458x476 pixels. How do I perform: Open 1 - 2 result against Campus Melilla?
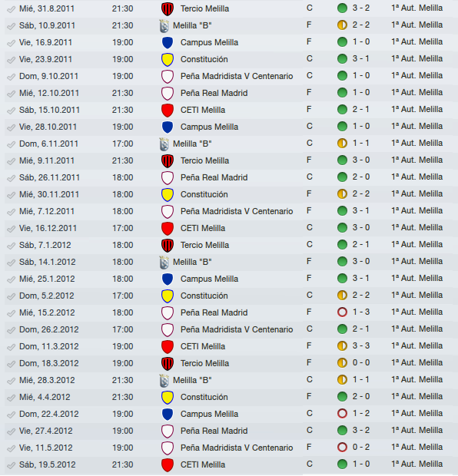point(360,414)
